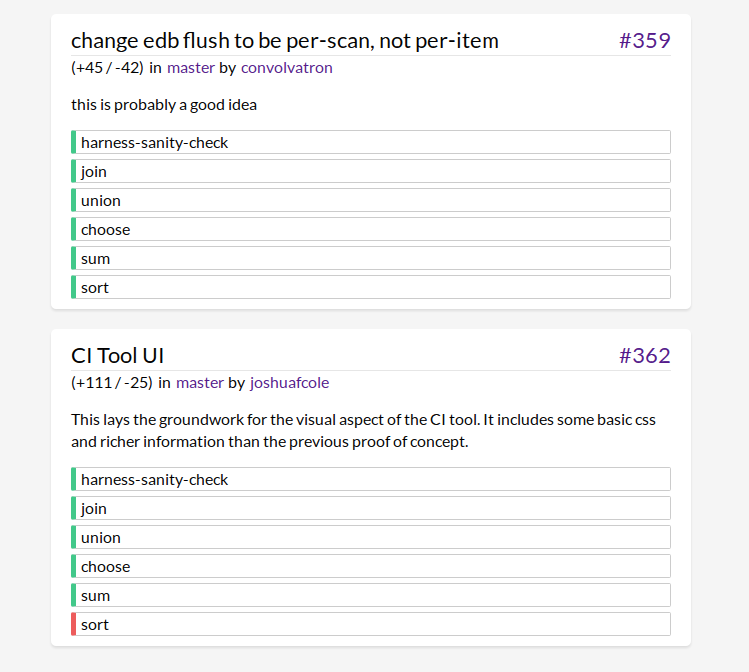Click master branch link in CI Tool UI card

tap(199, 383)
